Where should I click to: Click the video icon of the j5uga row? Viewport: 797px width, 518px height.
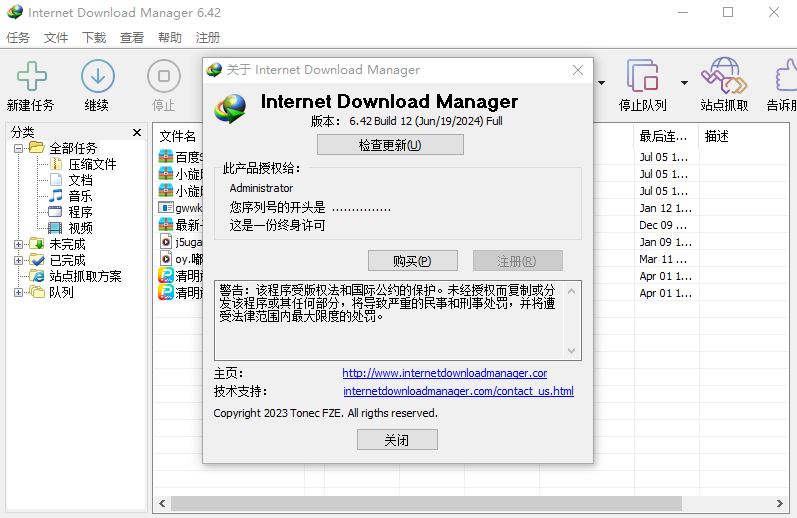166,241
